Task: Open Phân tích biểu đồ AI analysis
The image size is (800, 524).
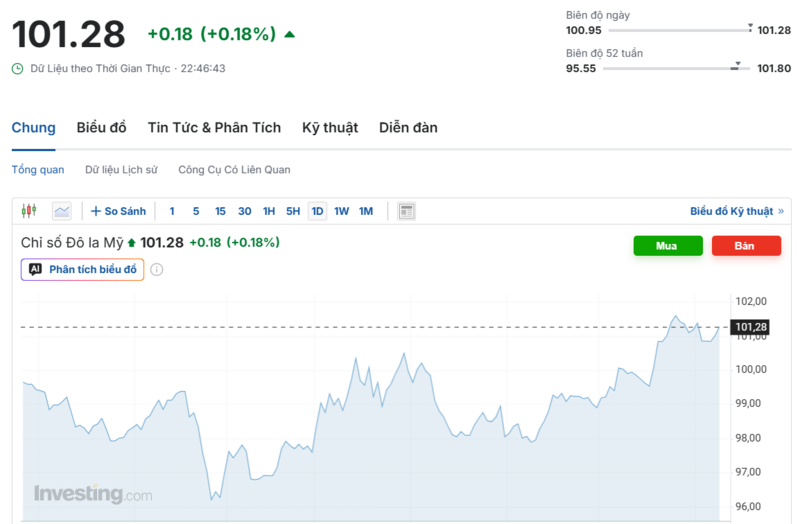Action: point(83,269)
